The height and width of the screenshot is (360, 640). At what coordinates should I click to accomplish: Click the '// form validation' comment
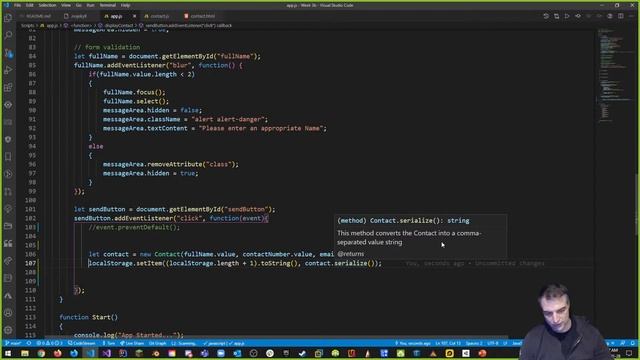point(107,47)
